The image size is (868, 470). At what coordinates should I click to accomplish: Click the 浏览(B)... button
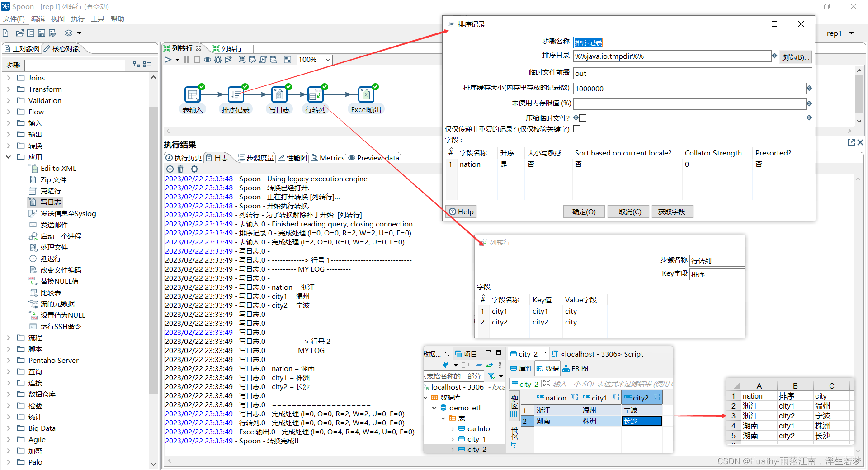pos(796,57)
